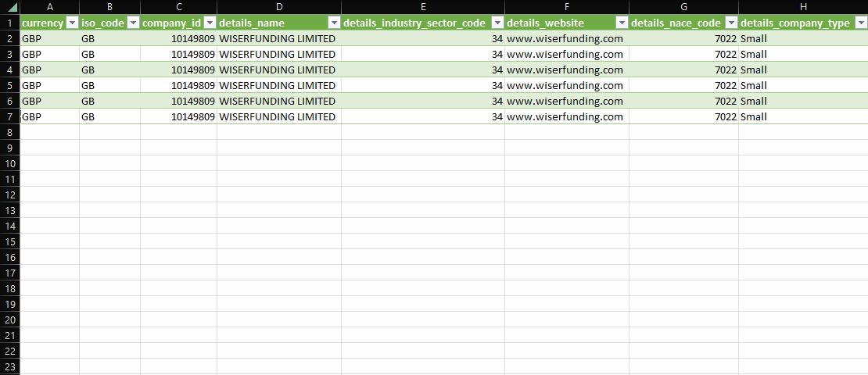Select WISERFUNDING LIMITED in row 5
868x375 pixels.
tap(279, 86)
